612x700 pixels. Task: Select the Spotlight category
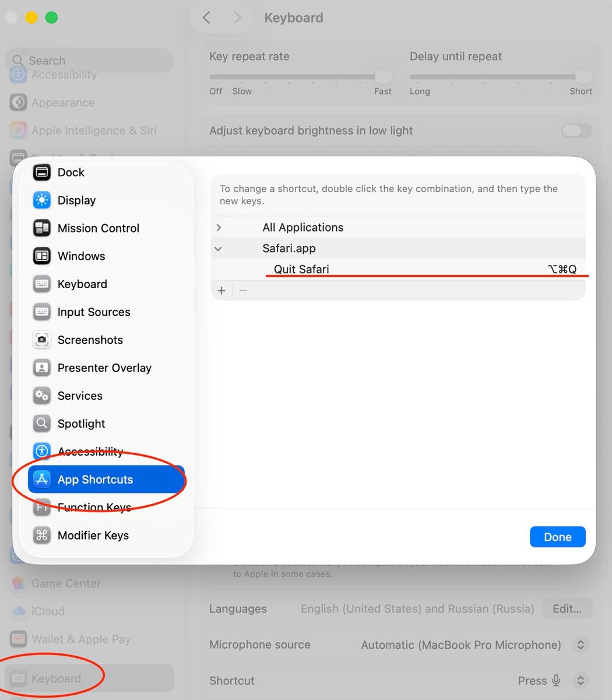[x=107, y=423]
